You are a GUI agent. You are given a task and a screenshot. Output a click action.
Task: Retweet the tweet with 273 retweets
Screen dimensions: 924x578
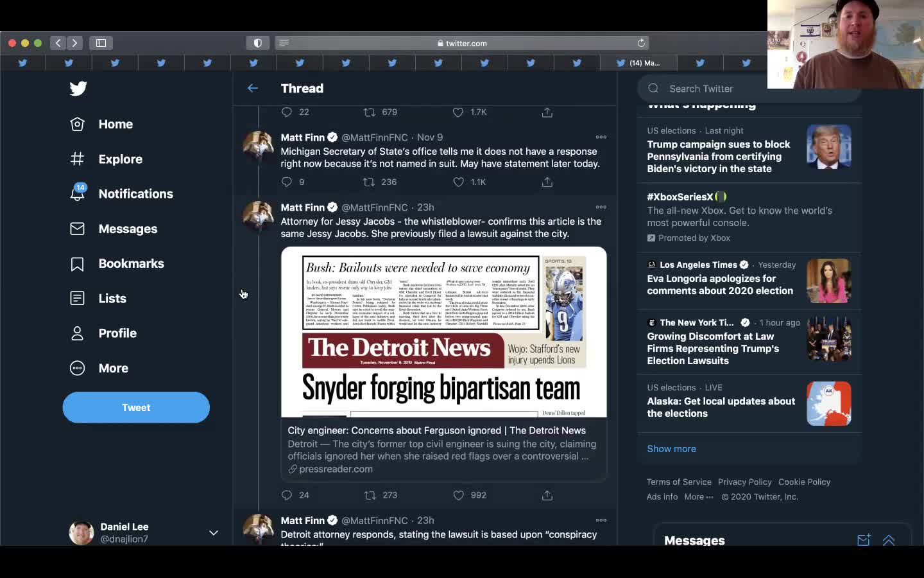point(370,496)
